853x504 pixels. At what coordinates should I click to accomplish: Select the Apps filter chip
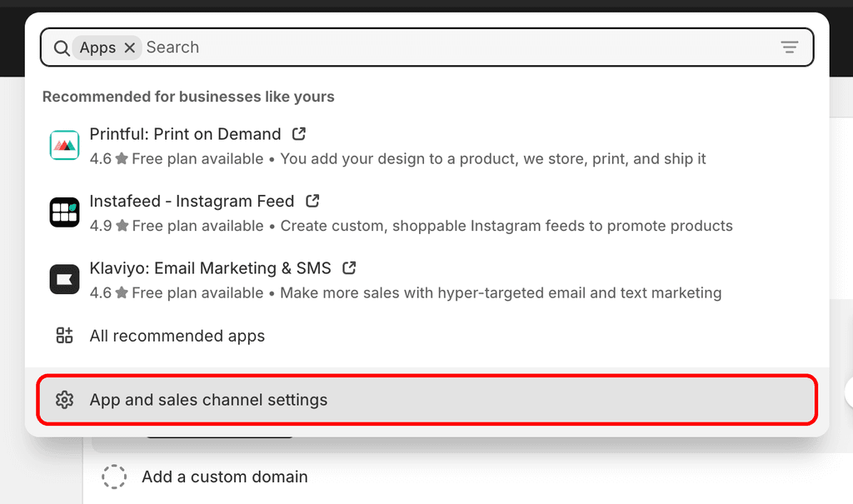click(98, 47)
